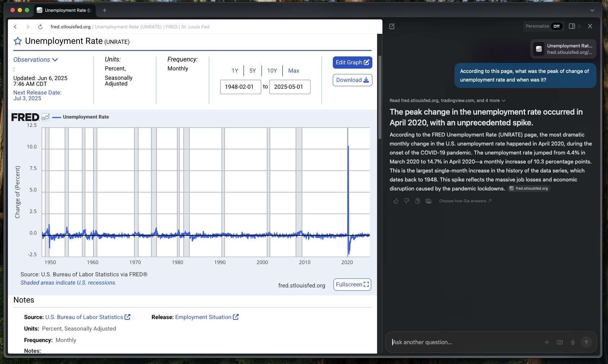This screenshot has height=364, width=608.
Task: Open the chart in Fullscreen
Action: click(352, 285)
